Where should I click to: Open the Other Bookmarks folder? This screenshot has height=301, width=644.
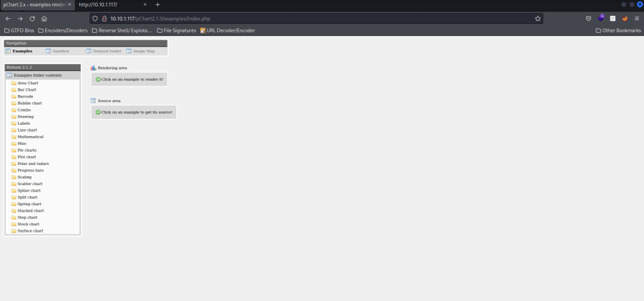click(x=618, y=30)
